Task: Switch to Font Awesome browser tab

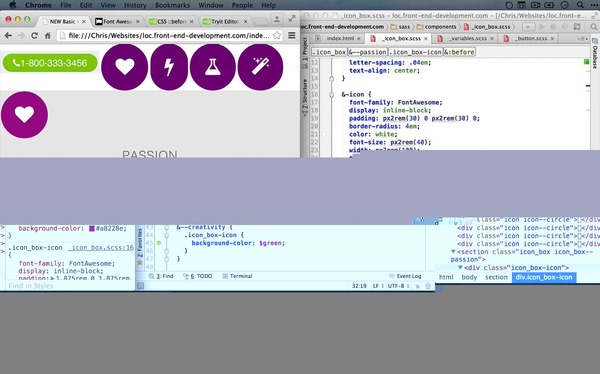Action: pyautogui.click(x=117, y=21)
